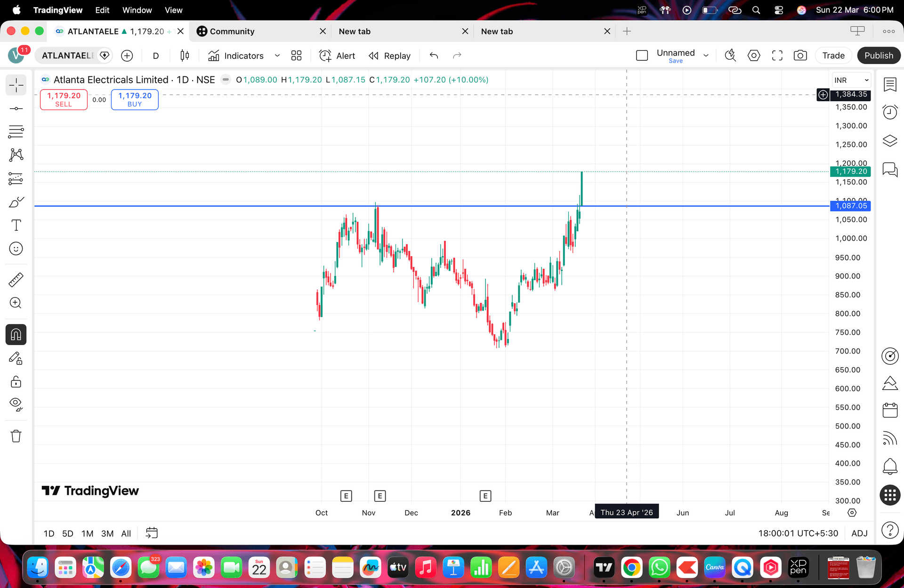
Task: Open the Notifications bell panel
Action: point(890,467)
